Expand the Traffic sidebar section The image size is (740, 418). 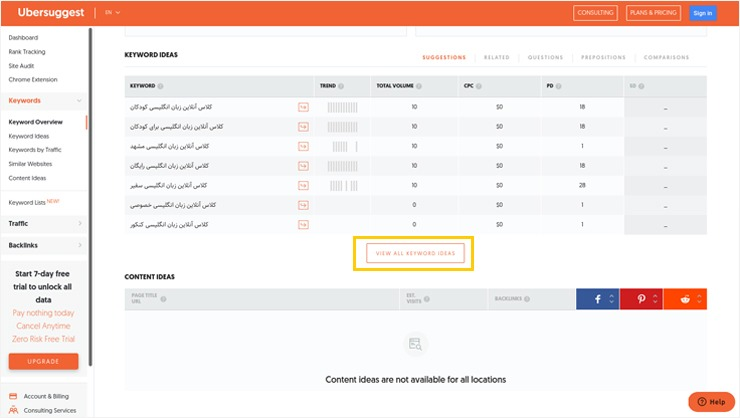(80, 223)
